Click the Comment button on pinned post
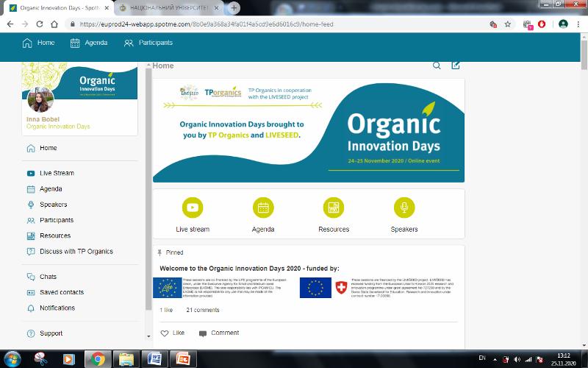588x368 pixels. tap(219, 333)
